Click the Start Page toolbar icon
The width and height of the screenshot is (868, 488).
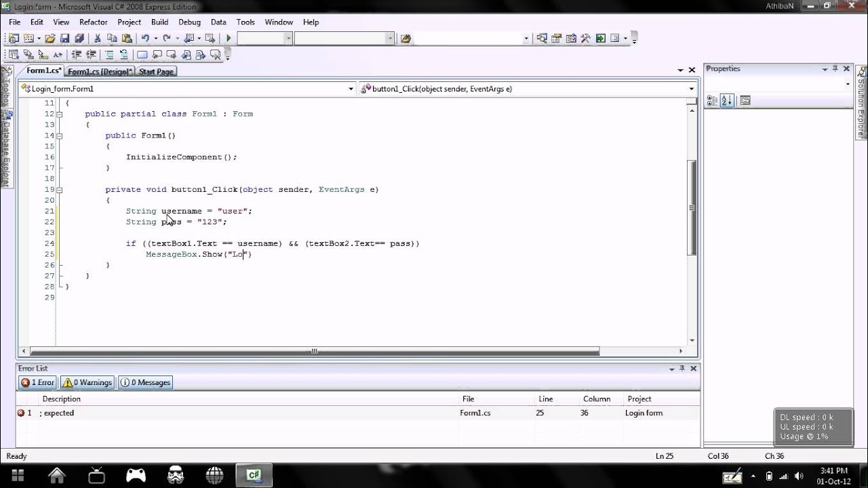pyautogui.click(x=600, y=39)
